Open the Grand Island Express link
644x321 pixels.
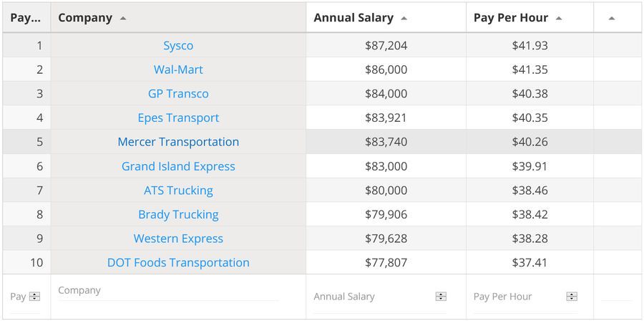(178, 166)
